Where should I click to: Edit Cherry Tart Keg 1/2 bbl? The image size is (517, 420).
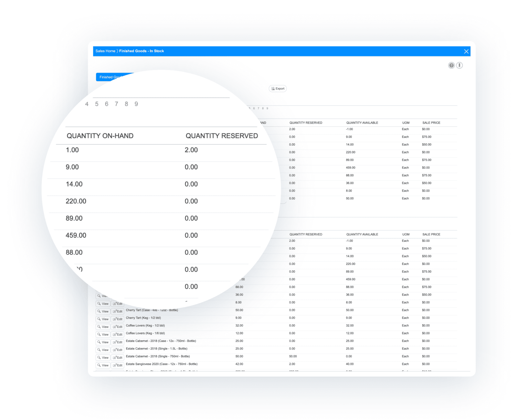(118, 319)
